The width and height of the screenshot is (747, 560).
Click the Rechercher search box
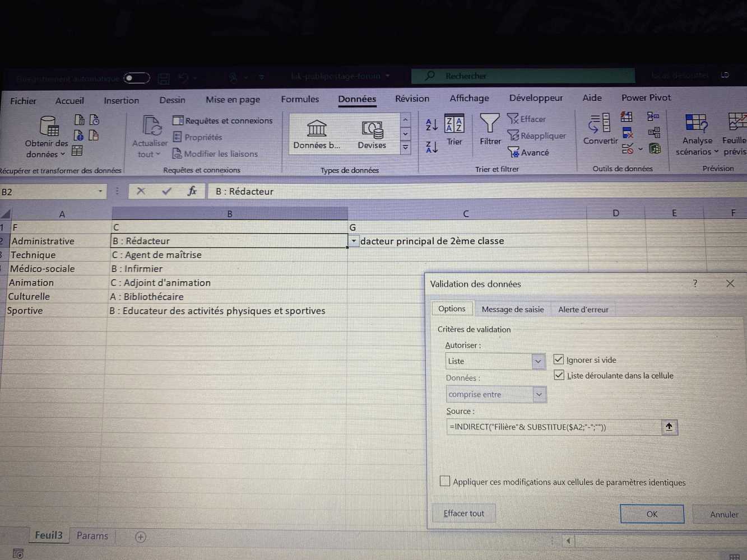(523, 76)
